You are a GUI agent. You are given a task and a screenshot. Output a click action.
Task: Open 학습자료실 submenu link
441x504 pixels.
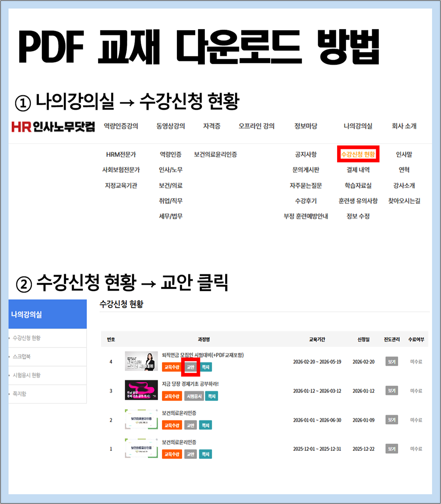click(x=358, y=186)
